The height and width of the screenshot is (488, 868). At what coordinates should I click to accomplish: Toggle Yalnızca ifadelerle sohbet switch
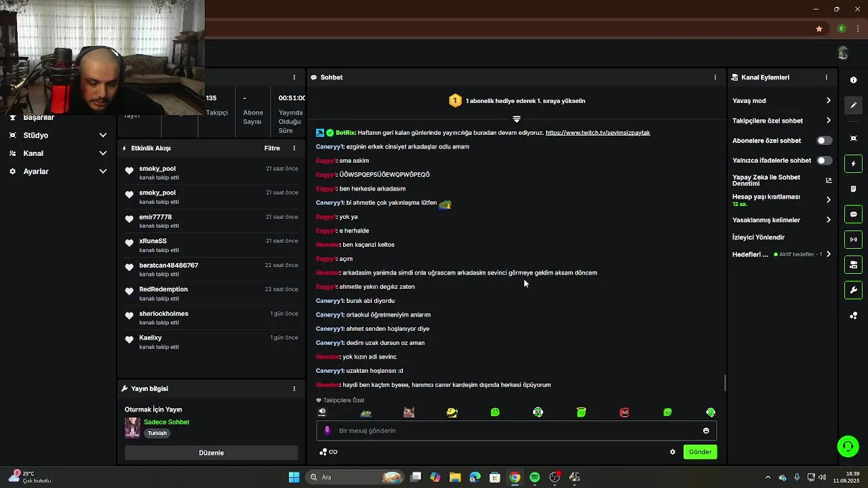click(x=824, y=161)
